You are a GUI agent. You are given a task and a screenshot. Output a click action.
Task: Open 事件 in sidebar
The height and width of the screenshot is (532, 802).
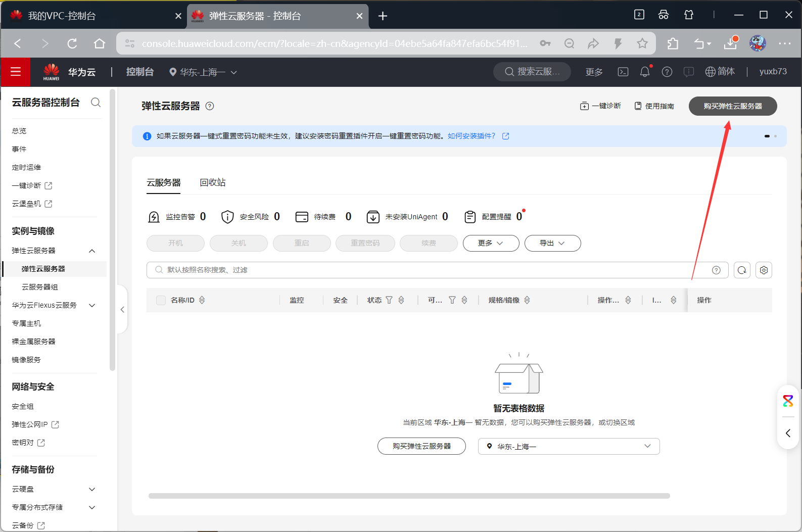click(x=19, y=149)
